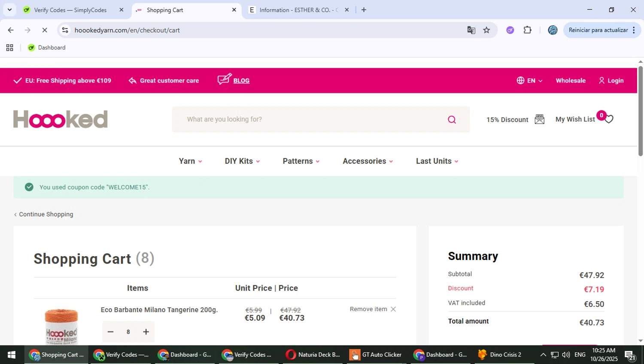Close the Shopping Cart tab
Image resolution: width=644 pixels, height=364 pixels.
(234, 10)
